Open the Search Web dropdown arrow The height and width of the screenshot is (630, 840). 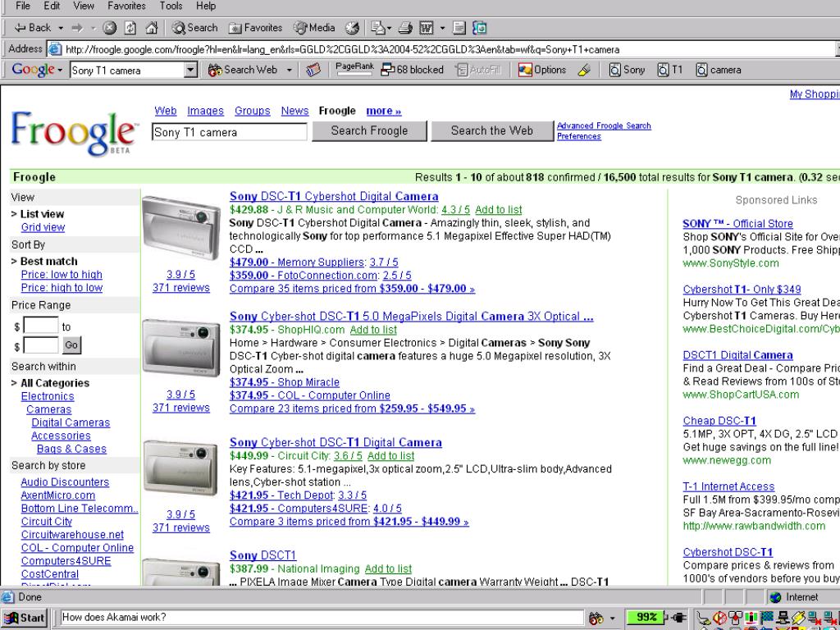click(290, 70)
